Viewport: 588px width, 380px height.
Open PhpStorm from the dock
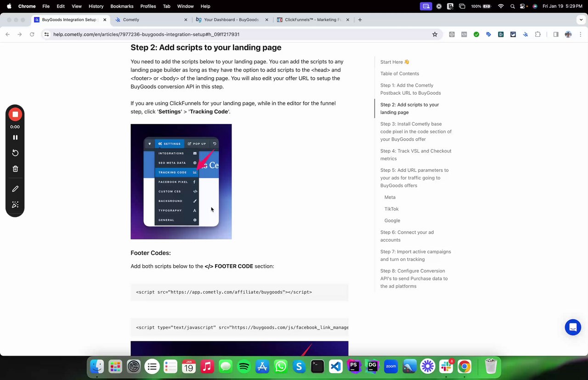click(354, 366)
